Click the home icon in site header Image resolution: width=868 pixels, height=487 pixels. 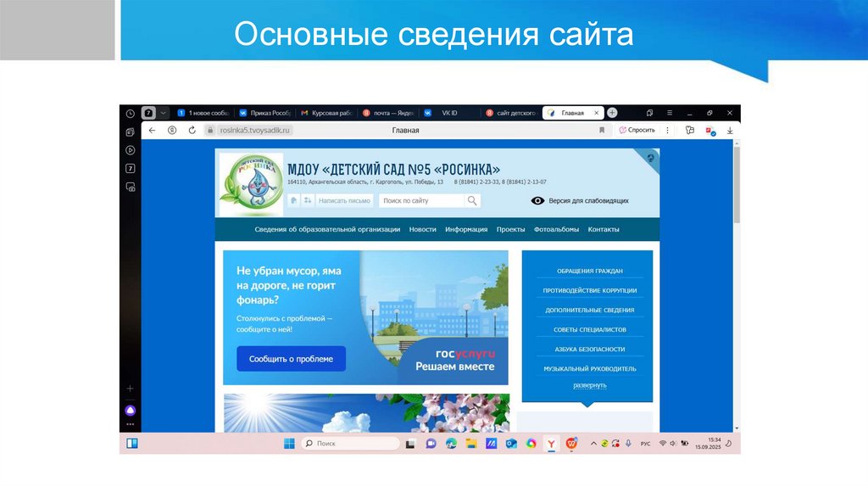click(x=294, y=200)
